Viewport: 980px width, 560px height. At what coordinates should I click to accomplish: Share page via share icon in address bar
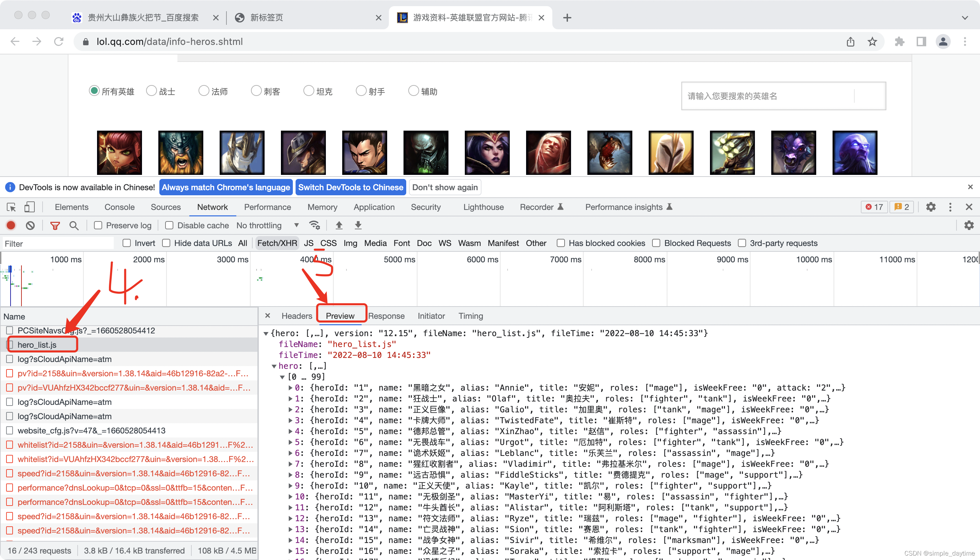[x=850, y=42]
